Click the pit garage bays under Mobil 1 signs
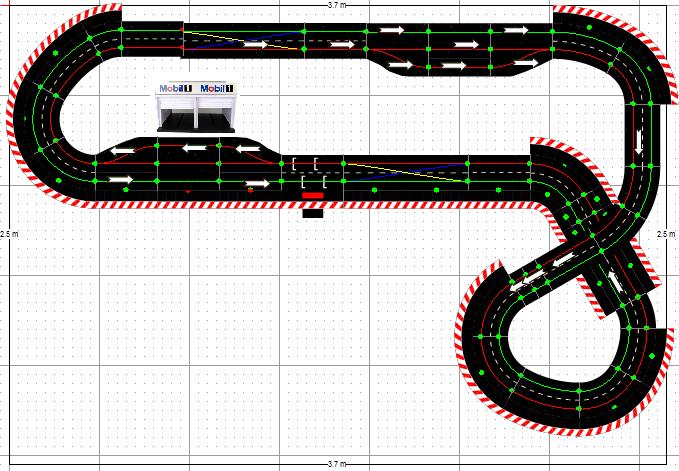The height and width of the screenshot is (471, 679). pos(195,117)
